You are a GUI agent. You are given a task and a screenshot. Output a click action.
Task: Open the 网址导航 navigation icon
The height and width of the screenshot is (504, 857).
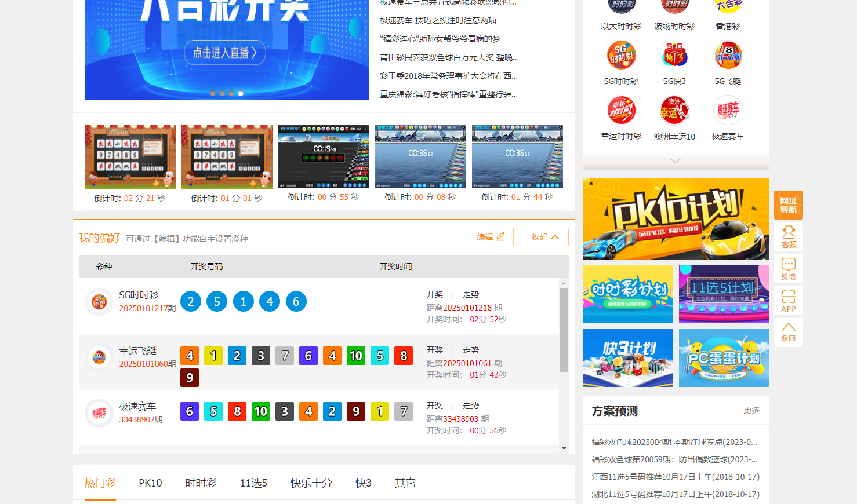click(x=788, y=204)
